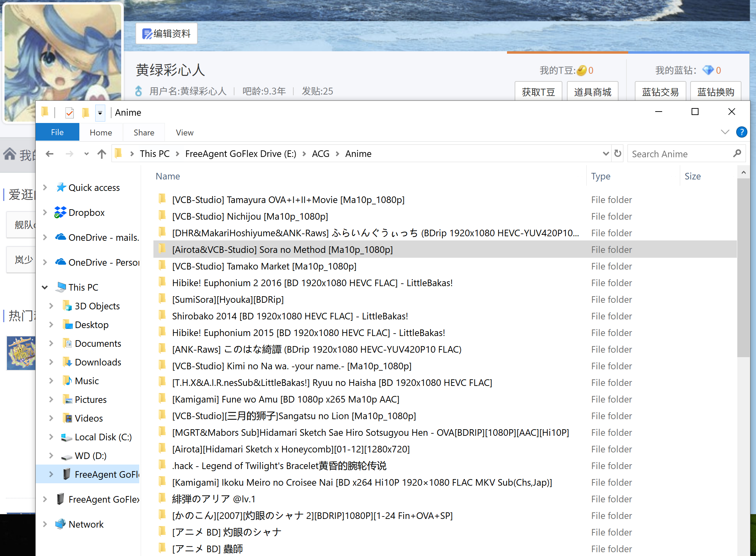Viewport: 756px width, 556px height.
Task: Open the Recent locations dropdown arrow
Action: [x=86, y=153]
